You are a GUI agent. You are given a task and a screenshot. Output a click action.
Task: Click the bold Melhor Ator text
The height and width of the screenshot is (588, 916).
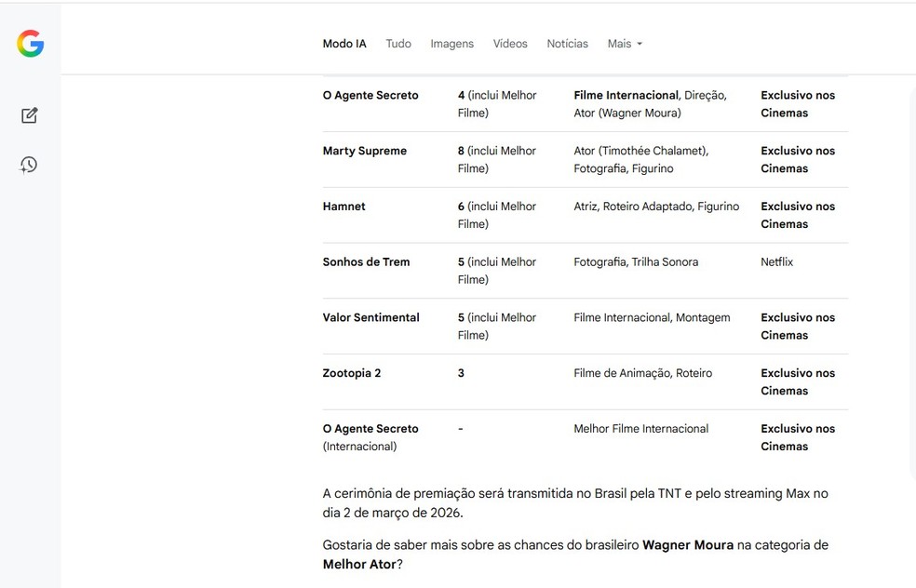coord(359,564)
